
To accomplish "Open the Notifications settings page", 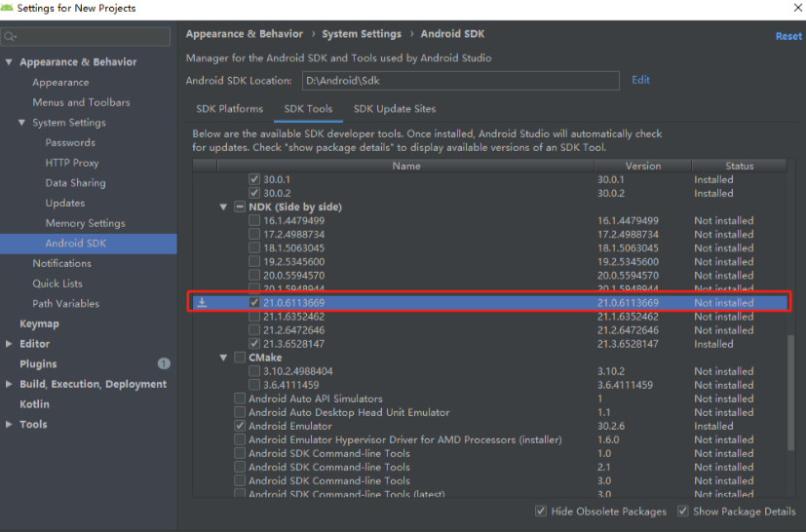I will click(61, 263).
